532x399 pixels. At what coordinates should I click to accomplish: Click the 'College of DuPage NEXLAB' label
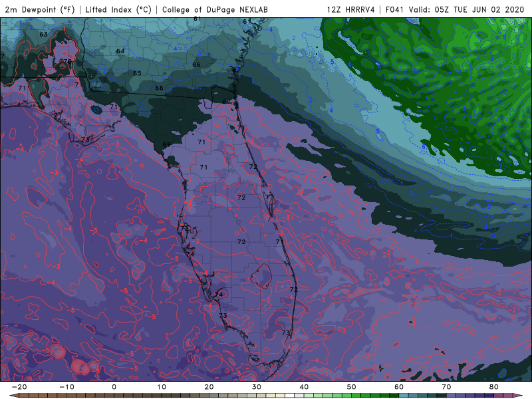215,10
